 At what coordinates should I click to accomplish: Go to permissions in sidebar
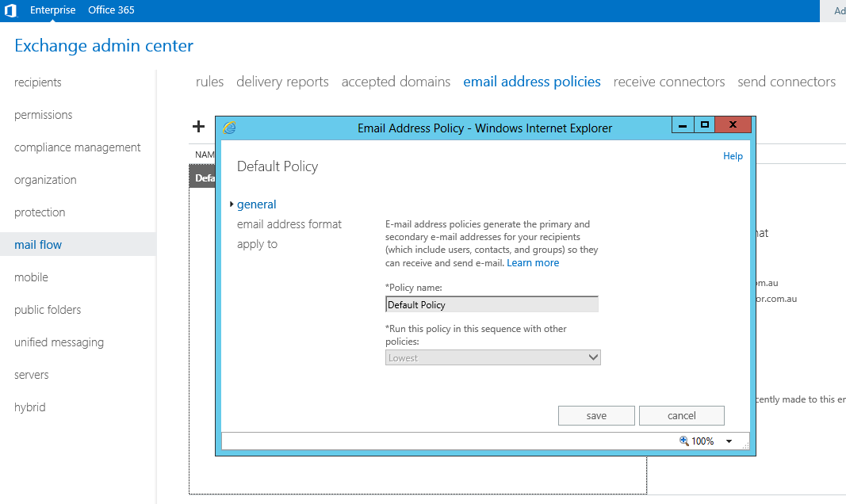(x=43, y=115)
